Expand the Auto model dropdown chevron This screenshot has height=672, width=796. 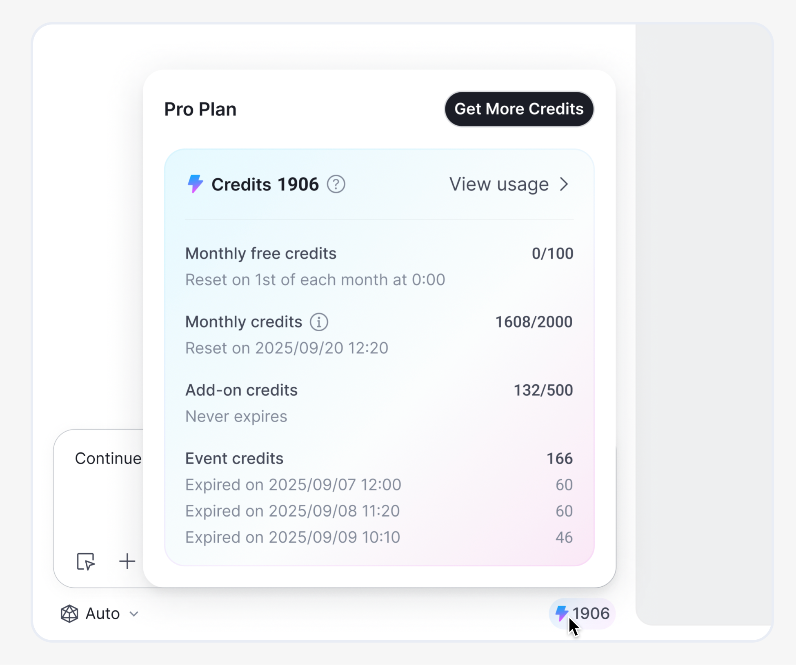(134, 614)
